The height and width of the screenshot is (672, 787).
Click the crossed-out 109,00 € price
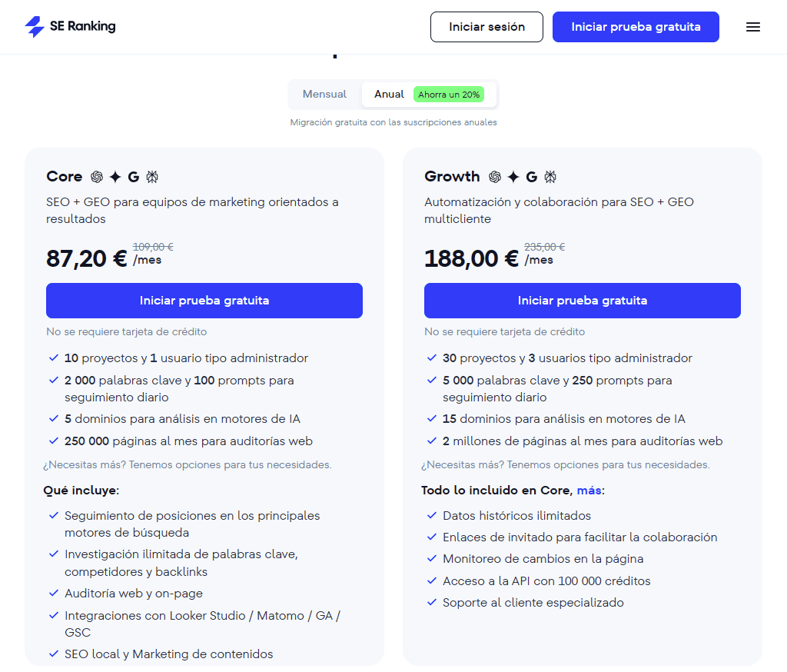click(x=151, y=247)
